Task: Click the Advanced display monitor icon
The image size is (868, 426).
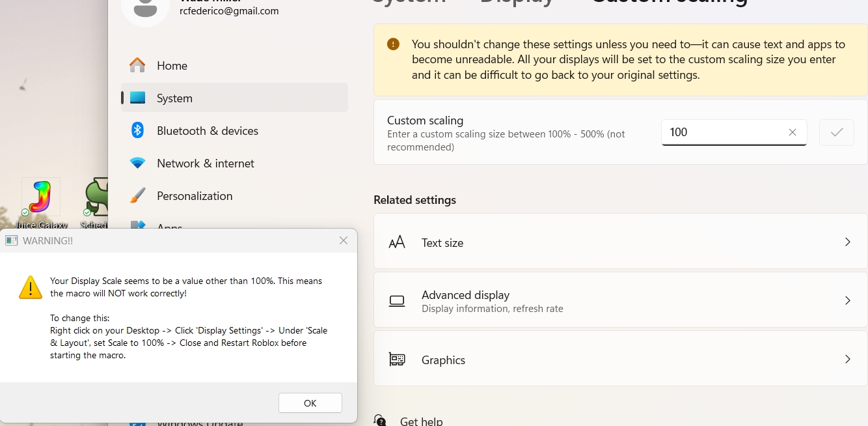Action: (397, 300)
